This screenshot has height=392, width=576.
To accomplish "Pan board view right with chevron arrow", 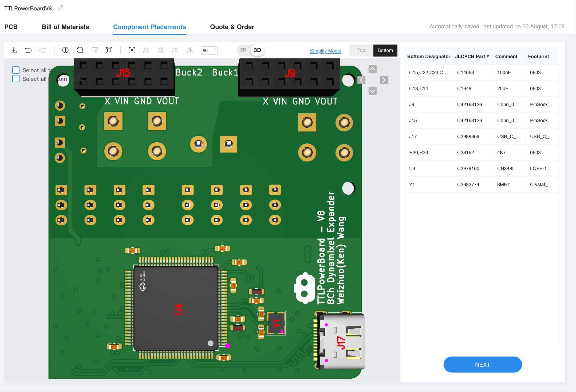I will [384, 80].
